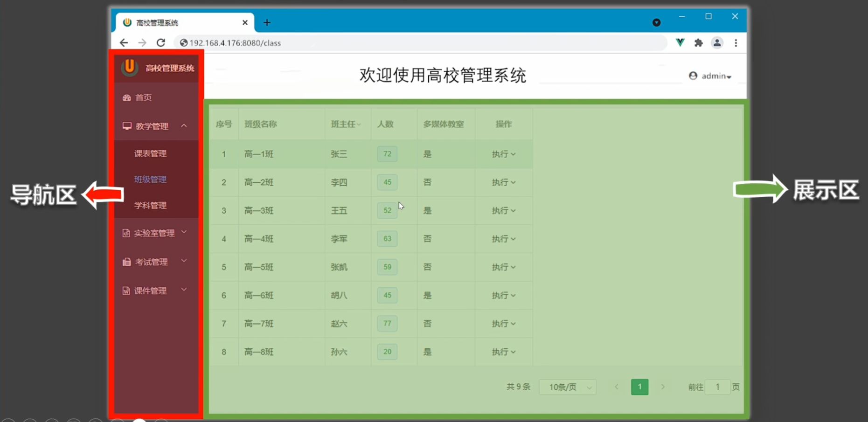Expand the 实验室管理 menu
The width and height of the screenshot is (868, 422).
156,233
